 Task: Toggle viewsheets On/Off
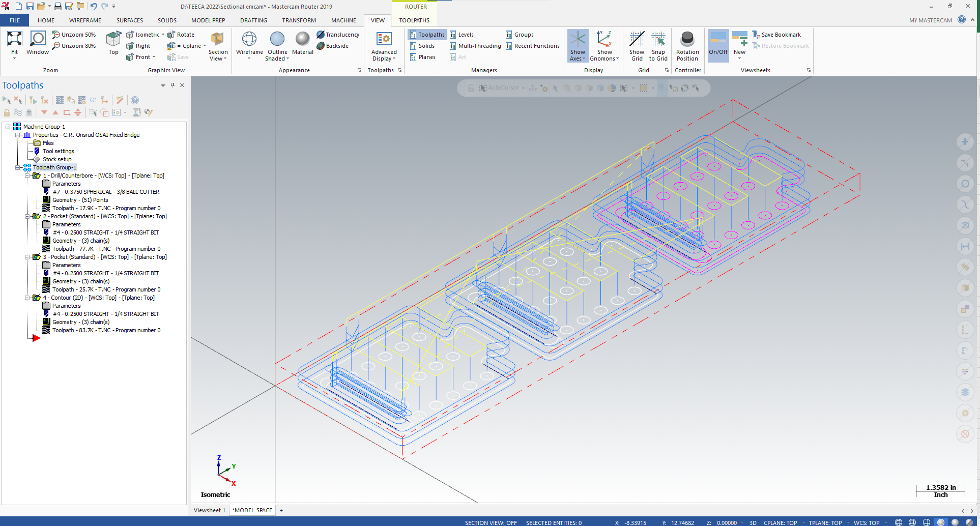[718, 46]
